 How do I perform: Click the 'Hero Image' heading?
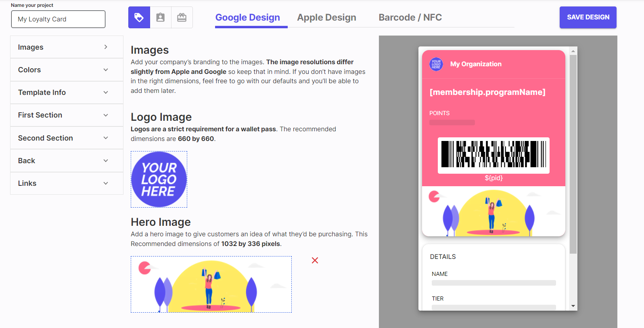(161, 222)
